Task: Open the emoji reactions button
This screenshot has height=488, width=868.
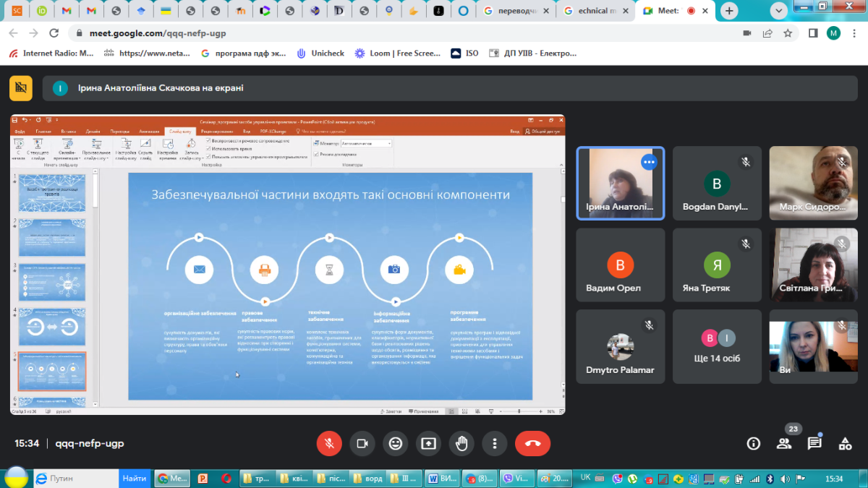Action: [x=396, y=443]
